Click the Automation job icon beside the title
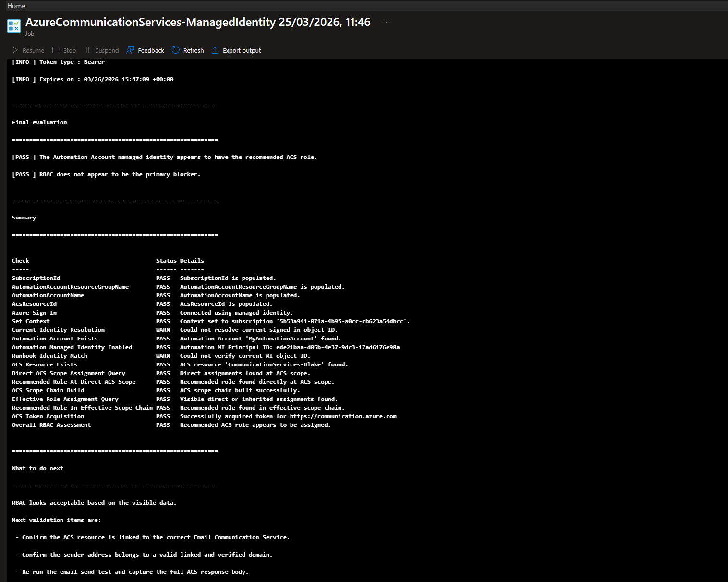728x582 pixels. [x=14, y=25]
